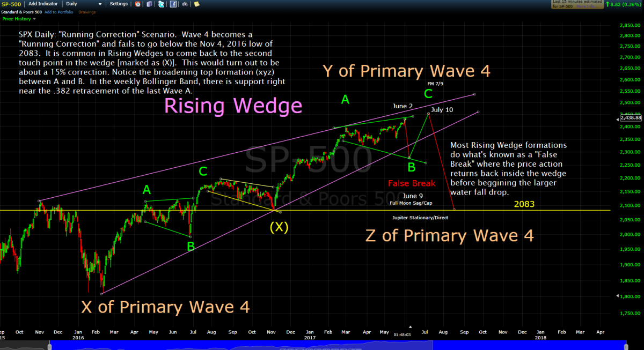Click the Full Moon Sag/Cap note
This screenshot has width=644, height=350.
click(411, 203)
